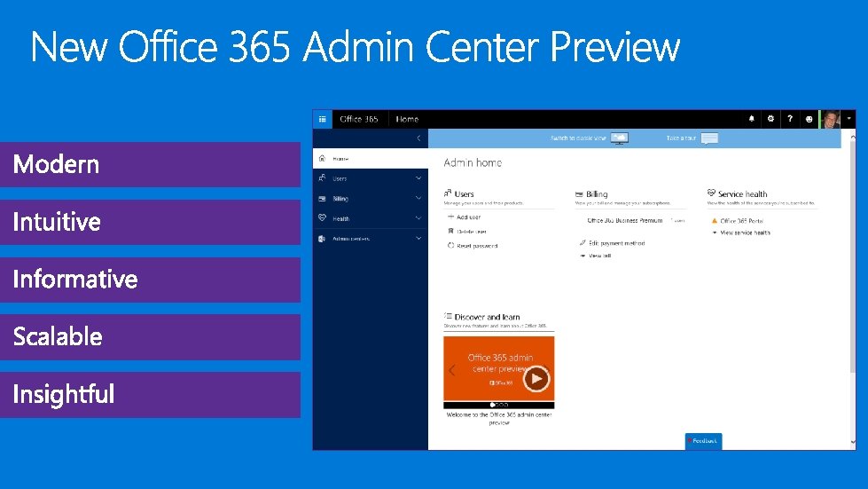Open the Users card heading
868x489 pixels.
coord(464,194)
